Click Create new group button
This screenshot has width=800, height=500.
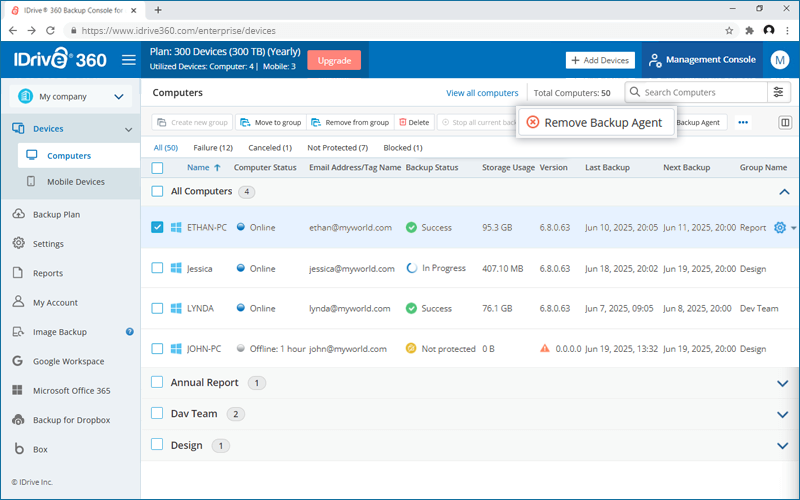(192, 122)
